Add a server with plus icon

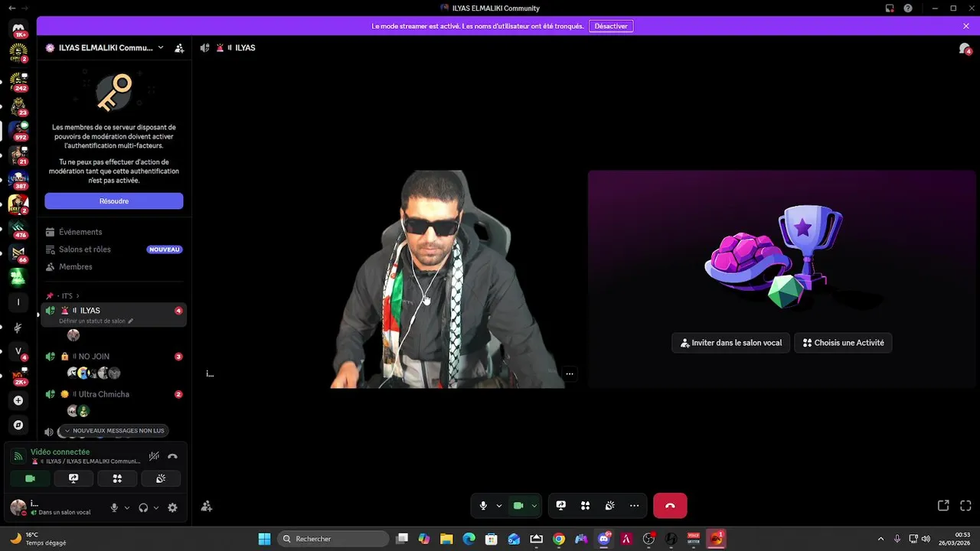tap(18, 400)
